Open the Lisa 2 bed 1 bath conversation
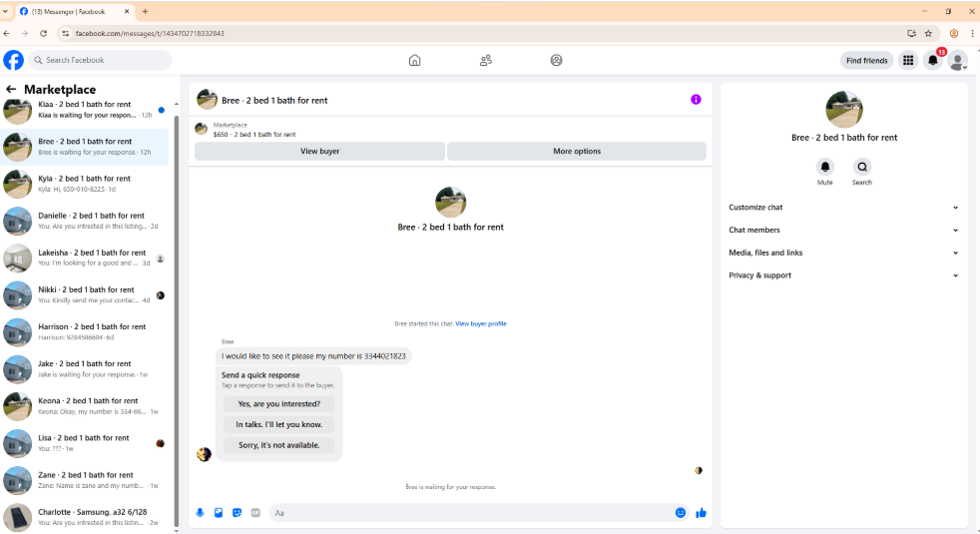The image size is (980, 534). [85, 443]
